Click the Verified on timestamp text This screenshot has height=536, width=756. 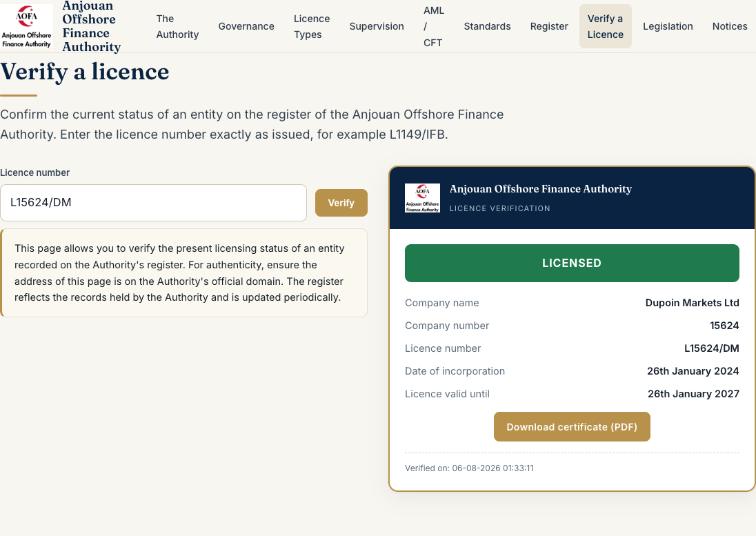(x=469, y=468)
